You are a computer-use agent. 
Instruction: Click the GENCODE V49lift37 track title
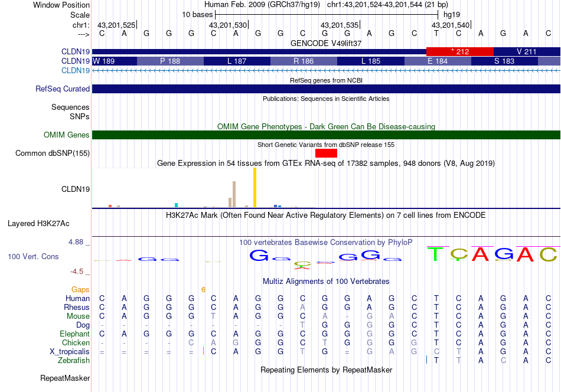click(x=326, y=43)
